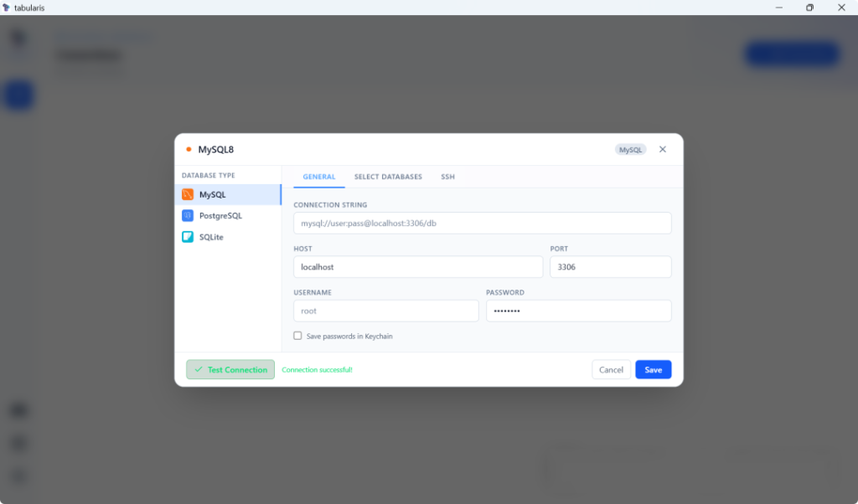Cancel the connection dialog
Viewport: 858px width, 504px height.
(x=611, y=369)
